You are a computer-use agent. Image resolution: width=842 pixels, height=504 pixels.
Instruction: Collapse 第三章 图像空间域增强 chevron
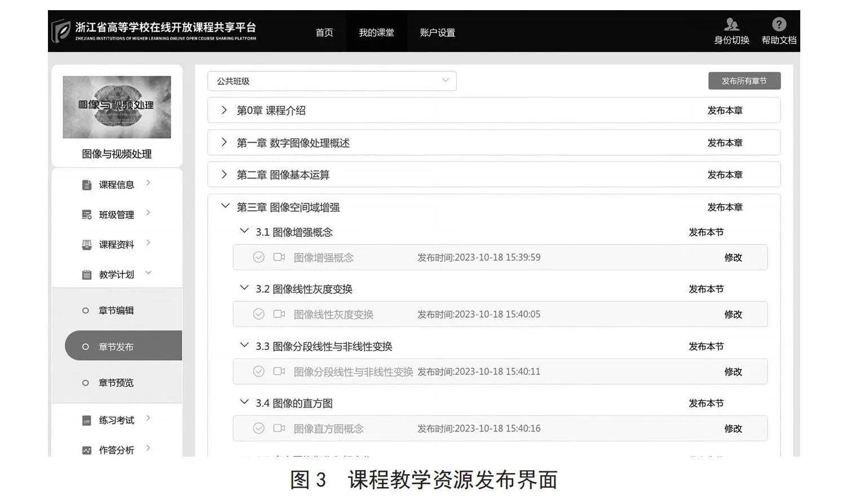(x=225, y=206)
